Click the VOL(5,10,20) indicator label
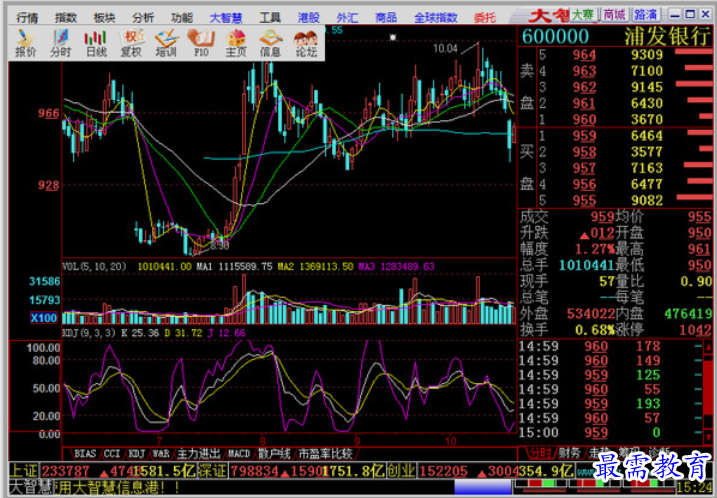Viewport: 717px width, 498px height. point(95,266)
